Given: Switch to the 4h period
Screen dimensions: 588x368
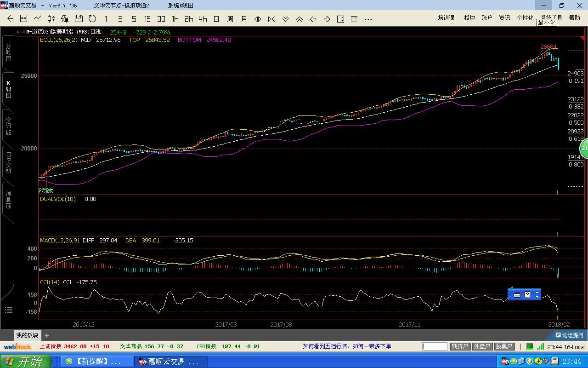Looking at the screenshot, I should [x=203, y=19].
